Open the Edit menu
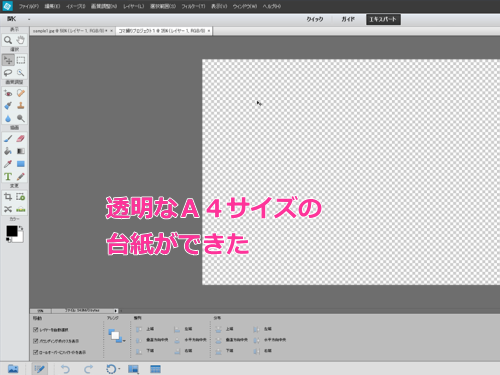 click(52, 6)
